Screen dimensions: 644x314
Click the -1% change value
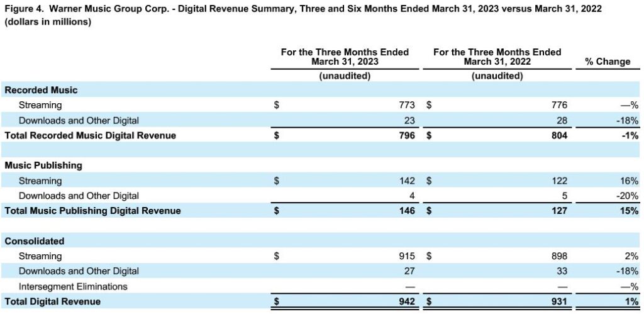(x=630, y=136)
